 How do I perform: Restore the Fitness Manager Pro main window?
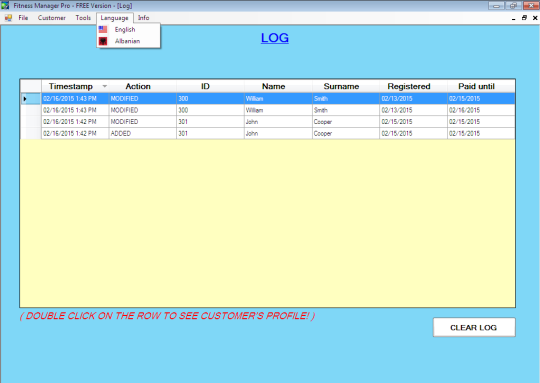(513, 6)
